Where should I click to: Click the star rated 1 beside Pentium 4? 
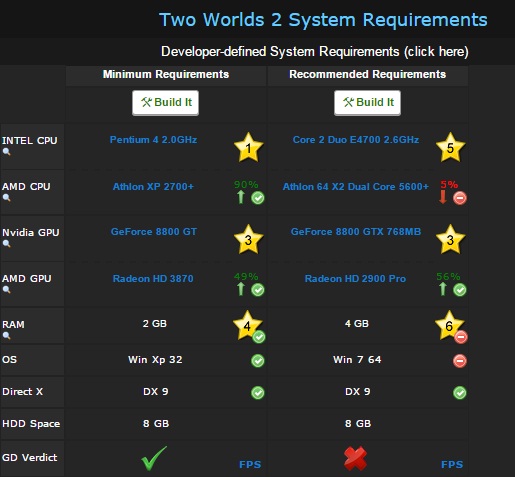coord(249,147)
